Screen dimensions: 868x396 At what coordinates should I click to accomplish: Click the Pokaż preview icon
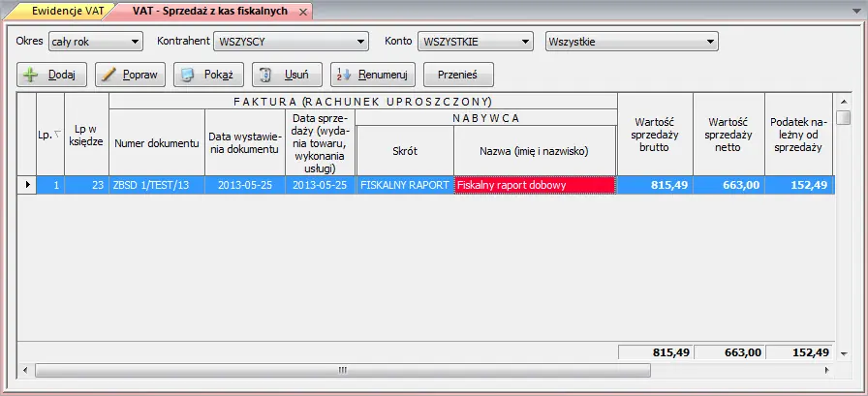pos(188,75)
